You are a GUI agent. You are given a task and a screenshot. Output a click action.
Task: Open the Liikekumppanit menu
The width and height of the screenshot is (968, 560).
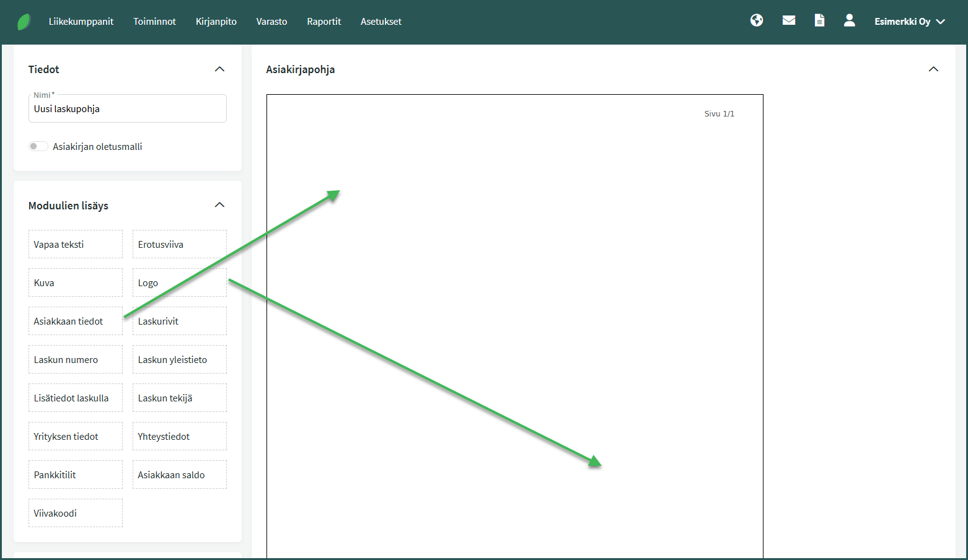click(x=81, y=22)
